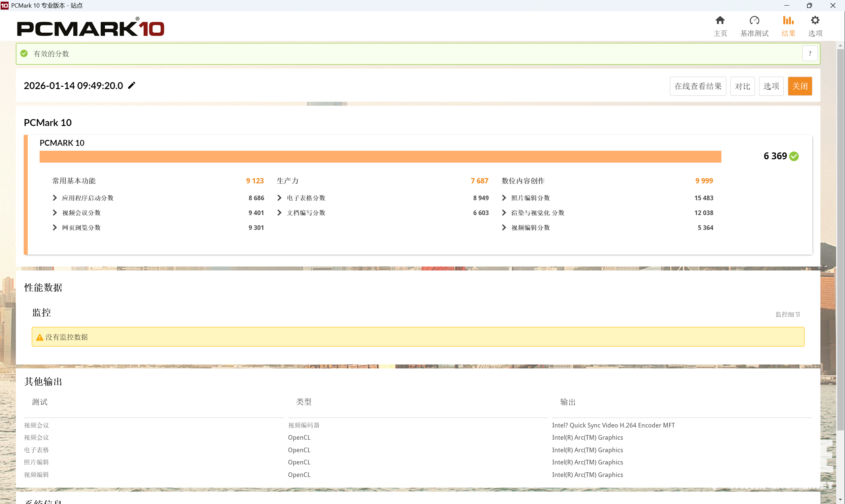Click the 在线查看结果 button
The height and width of the screenshot is (504, 845).
(x=697, y=86)
